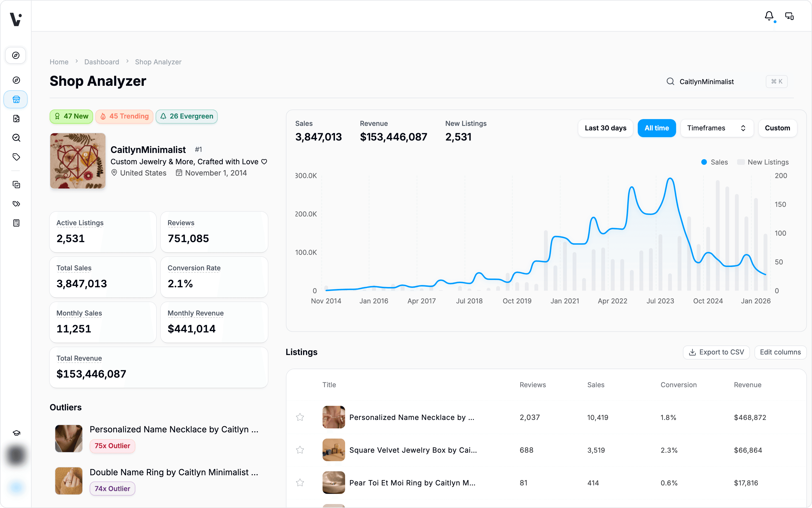The height and width of the screenshot is (508, 812).
Task: Click the blurred user avatar in sidebar
Action: click(16, 456)
